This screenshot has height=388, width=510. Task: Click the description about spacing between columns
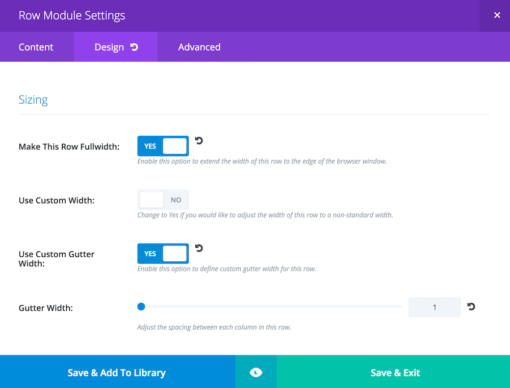tap(214, 327)
